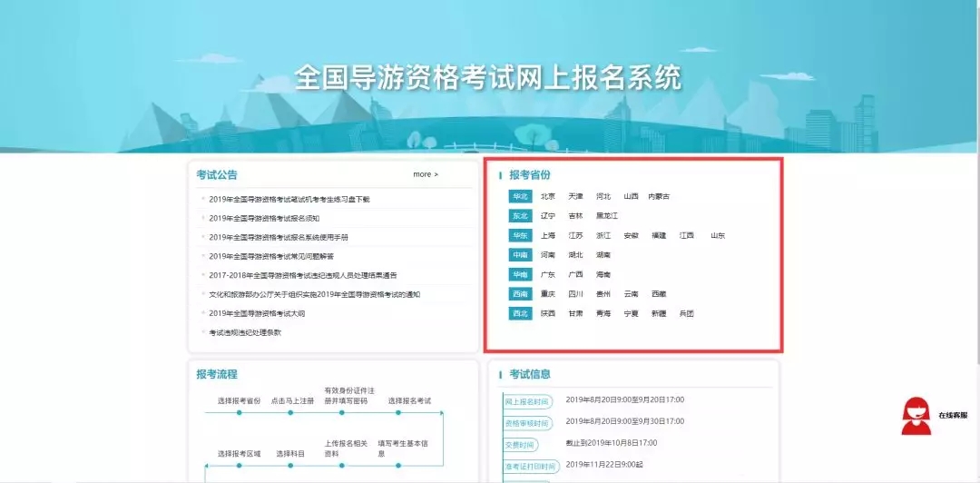The width and height of the screenshot is (980, 483).
Task: Open the 文化和旅游部办公厅 2019 exam notice
Action: click(314, 294)
